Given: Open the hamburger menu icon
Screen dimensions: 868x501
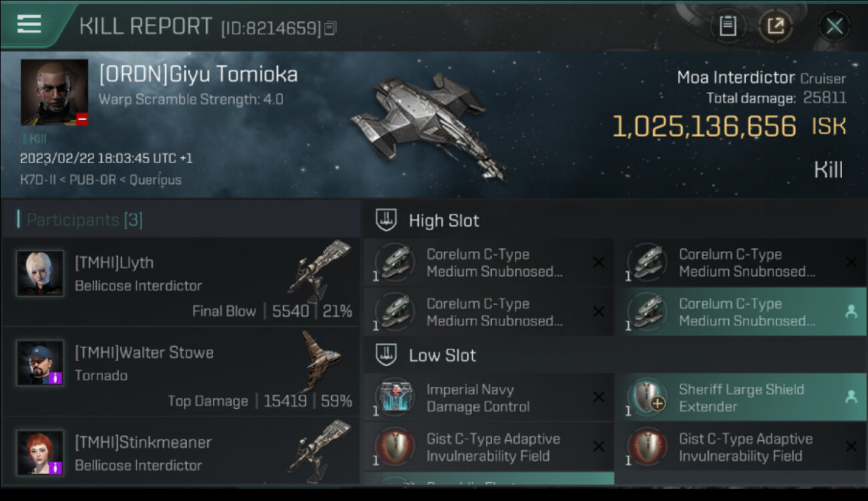Looking at the screenshot, I should (29, 24).
